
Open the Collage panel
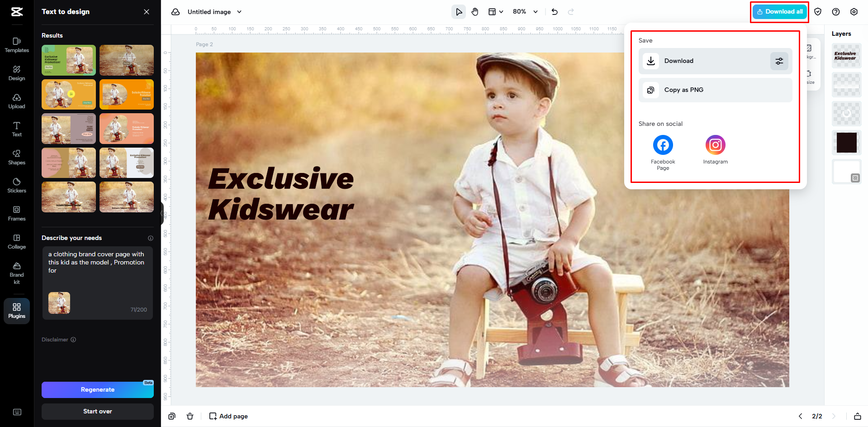pos(16,241)
